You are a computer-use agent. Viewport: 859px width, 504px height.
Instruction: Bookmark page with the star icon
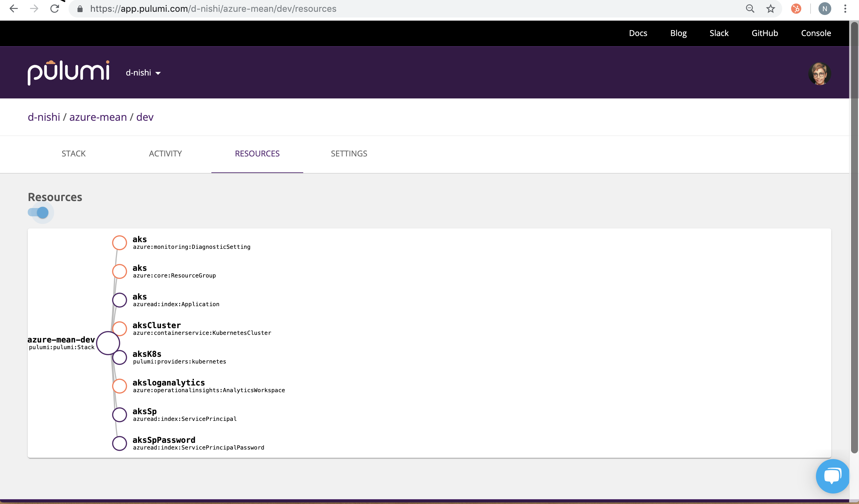click(770, 9)
